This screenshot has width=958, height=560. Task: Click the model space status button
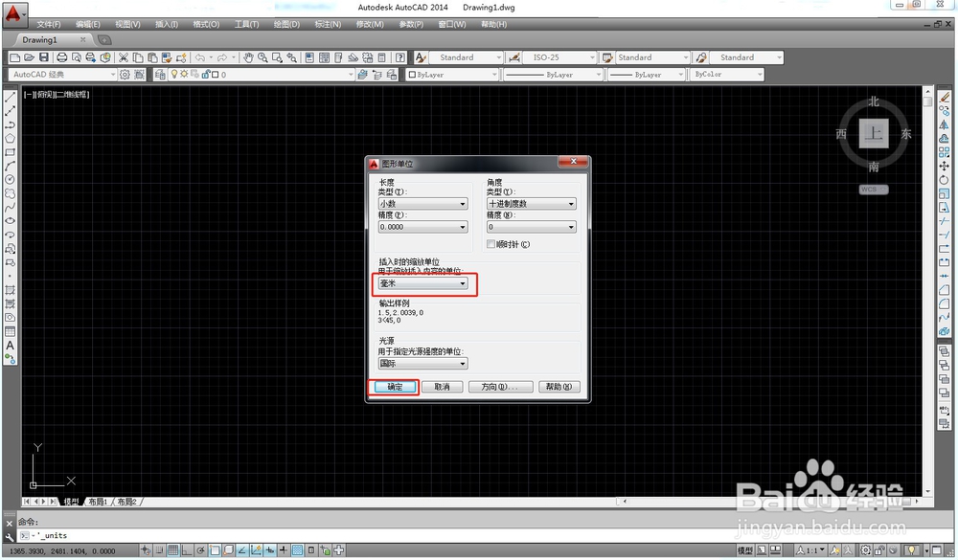pos(744,550)
